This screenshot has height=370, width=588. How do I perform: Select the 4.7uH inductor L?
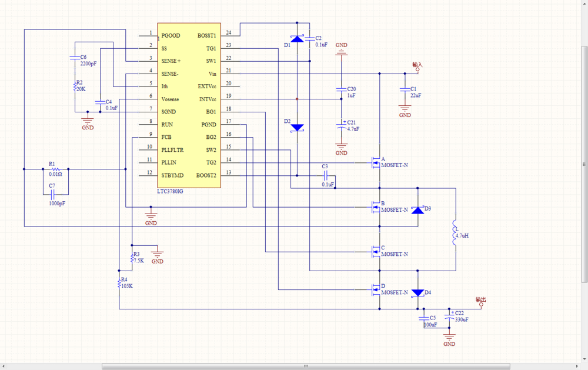[x=455, y=233]
